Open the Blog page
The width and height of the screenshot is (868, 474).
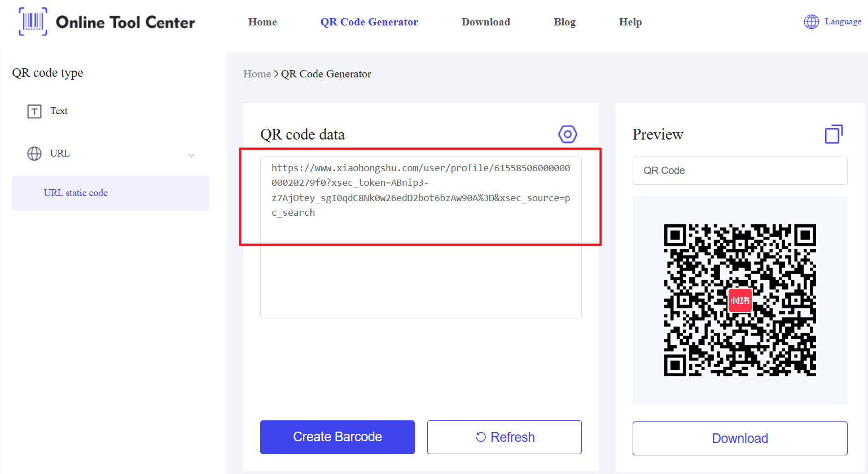pos(564,22)
